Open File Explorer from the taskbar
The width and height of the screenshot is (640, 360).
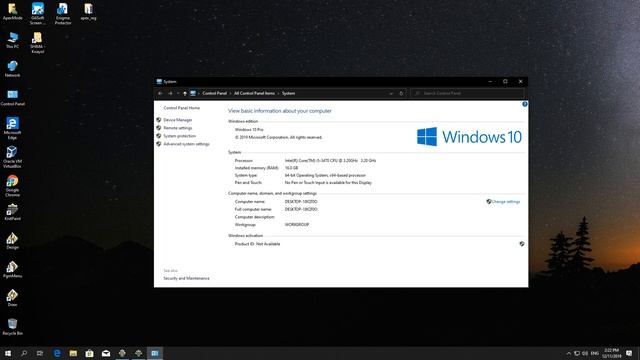[x=73, y=353]
